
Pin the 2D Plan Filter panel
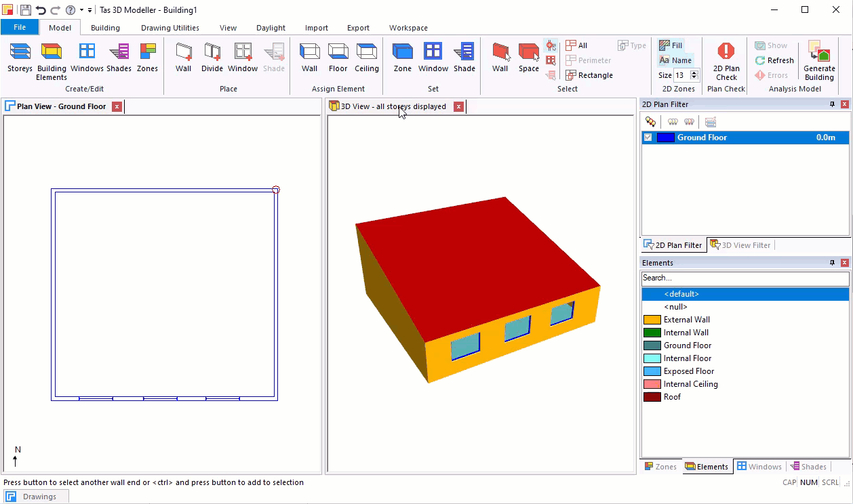[x=832, y=104]
